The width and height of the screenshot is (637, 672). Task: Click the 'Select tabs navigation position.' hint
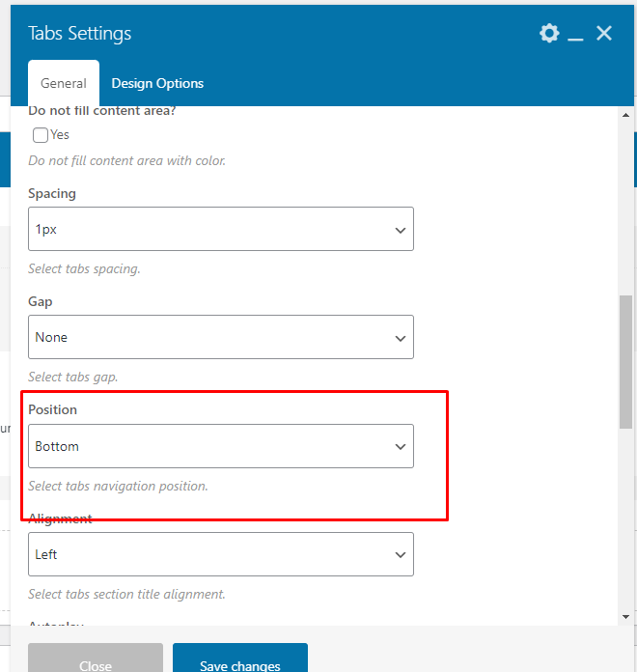[x=119, y=486]
